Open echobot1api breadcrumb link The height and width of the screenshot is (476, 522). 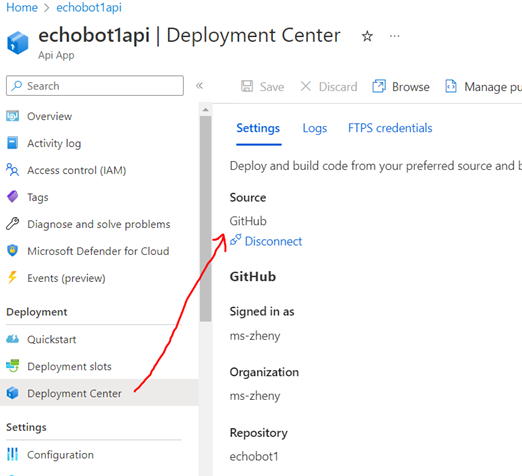(89, 7)
